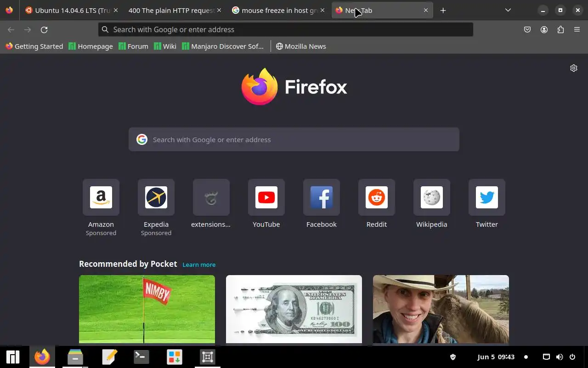Open the volume control tray icon
588x368 pixels.
point(560,357)
